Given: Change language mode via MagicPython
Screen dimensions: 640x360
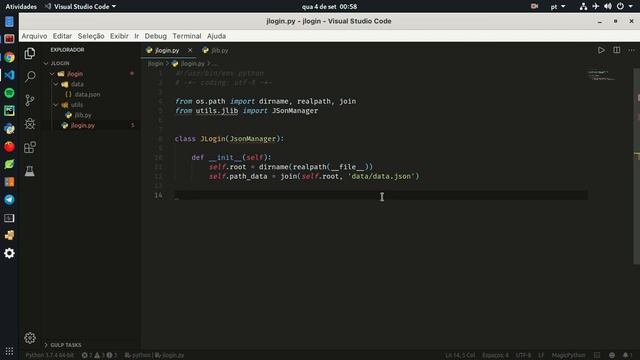Looking at the screenshot, I should (569, 355).
